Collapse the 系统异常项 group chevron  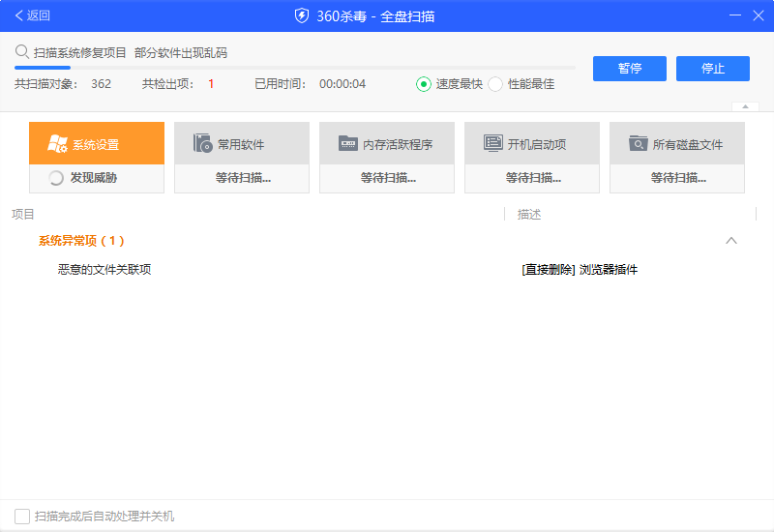tap(731, 241)
